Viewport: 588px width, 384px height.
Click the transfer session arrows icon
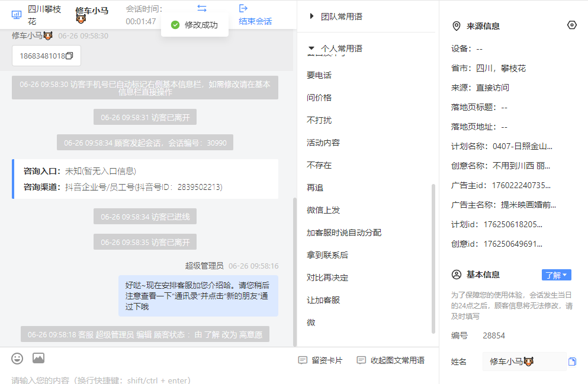coord(202,8)
